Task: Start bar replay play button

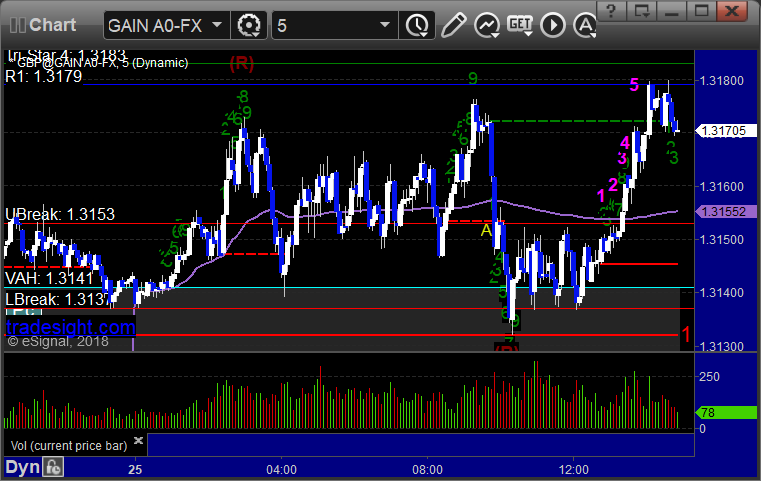Action: (553, 25)
